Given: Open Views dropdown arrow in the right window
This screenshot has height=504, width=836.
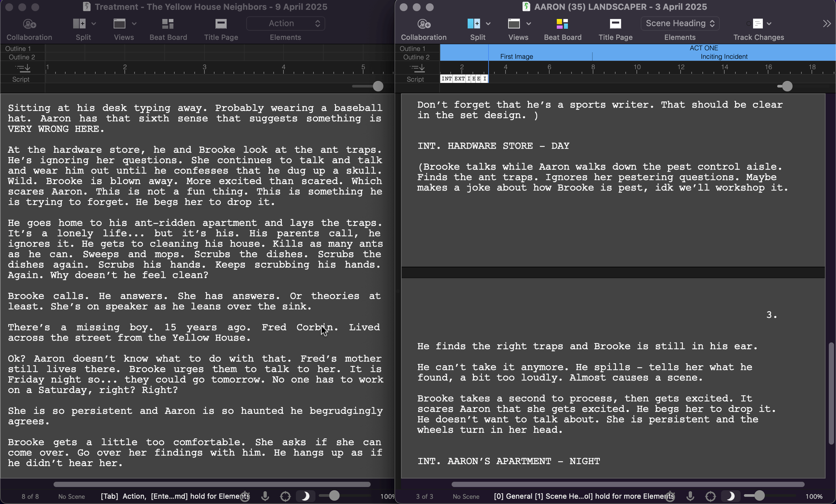Looking at the screenshot, I should point(529,24).
